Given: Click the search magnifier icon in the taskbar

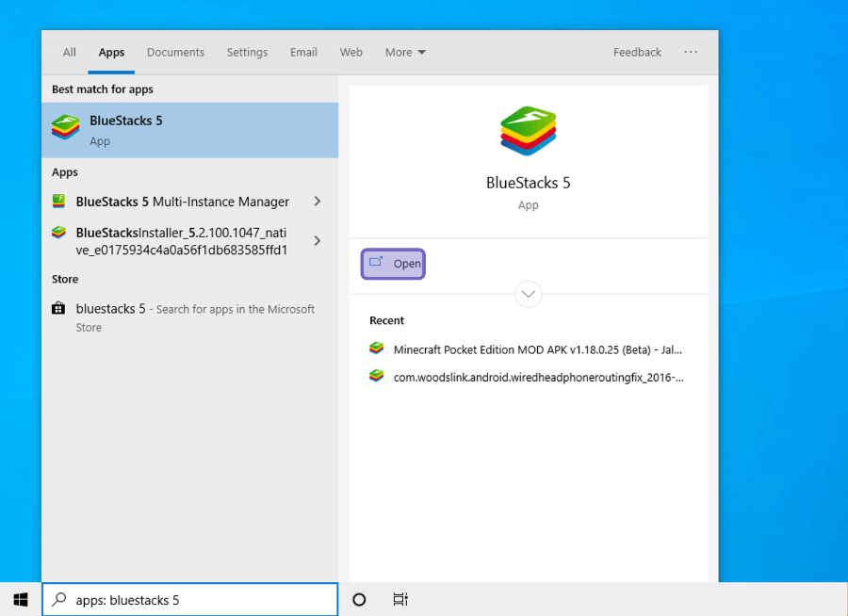Looking at the screenshot, I should point(59,599).
